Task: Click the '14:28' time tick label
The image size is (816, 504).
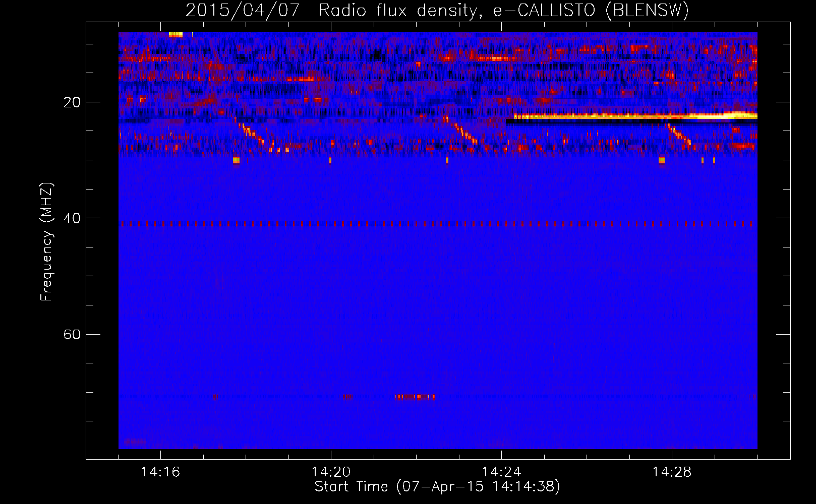Action: [x=672, y=472]
